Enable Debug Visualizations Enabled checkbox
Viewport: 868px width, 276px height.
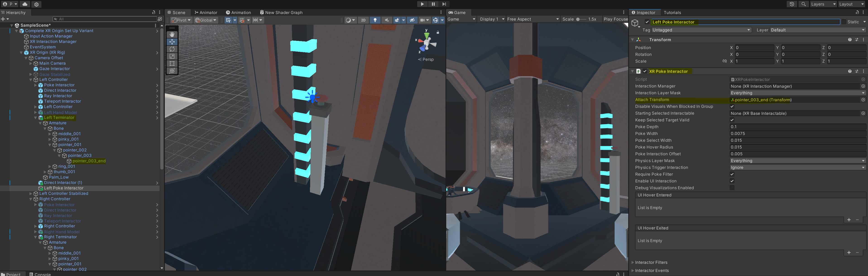732,188
